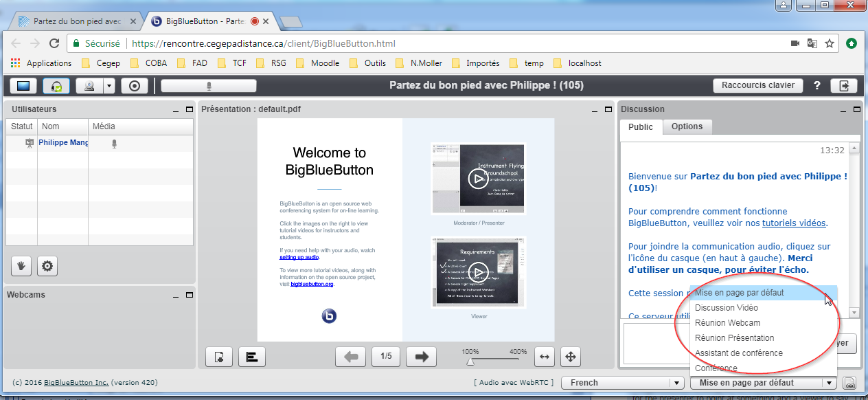Open the tutoriels vidéos link
The image size is (868, 400).
click(794, 223)
